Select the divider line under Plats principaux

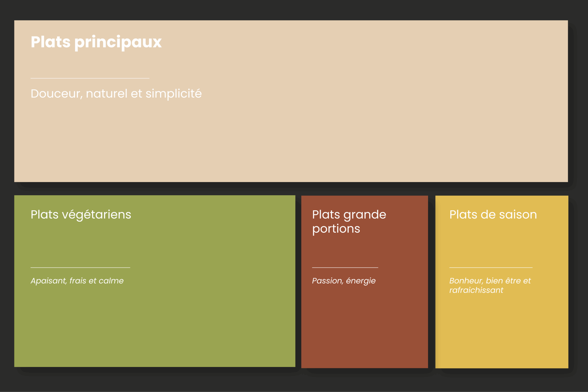[x=90, y=78]
